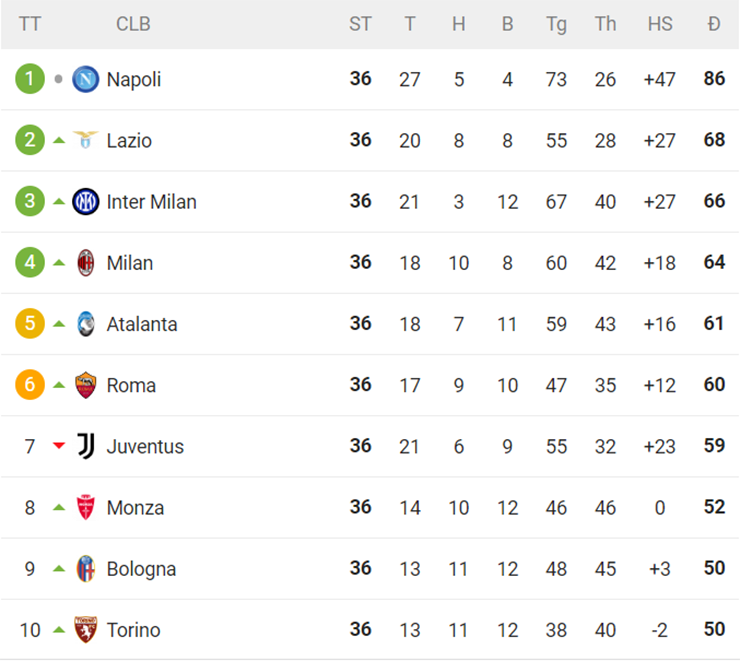Open the Torino team name link
Image resolution: width=740 pixels, height=661 pixels.
[x=133, y=630]
